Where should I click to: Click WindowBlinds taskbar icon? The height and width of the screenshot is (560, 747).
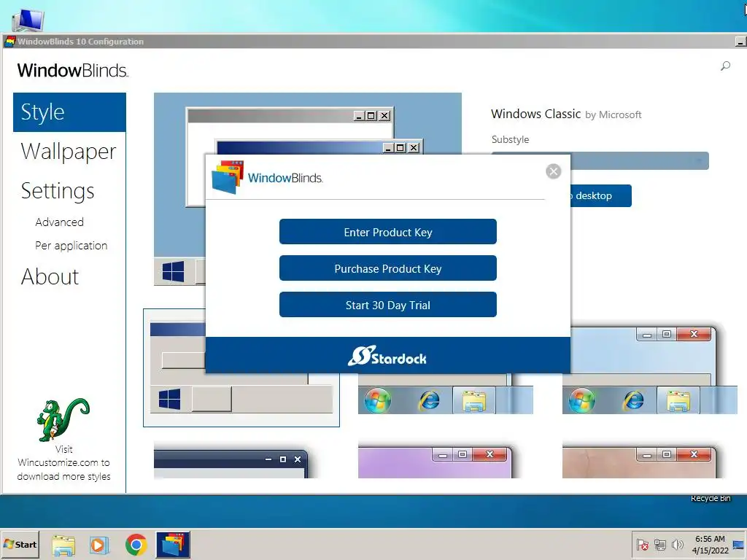173,545
